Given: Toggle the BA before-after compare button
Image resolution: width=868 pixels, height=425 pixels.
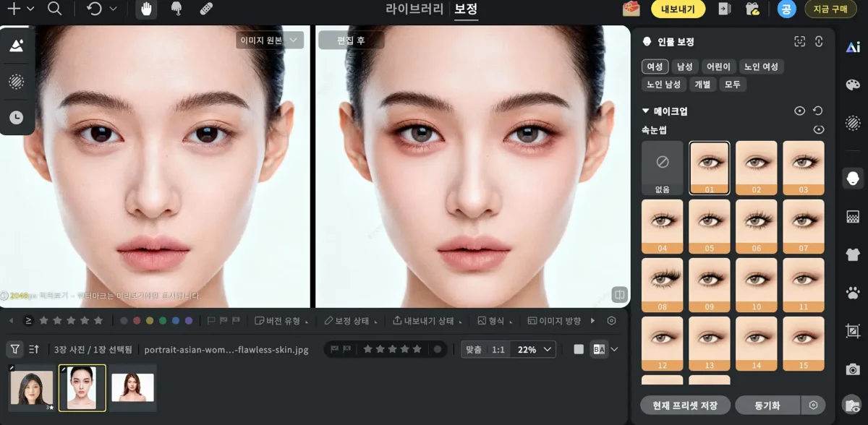Looking at the screenshot, I should [x=599, y=349].
